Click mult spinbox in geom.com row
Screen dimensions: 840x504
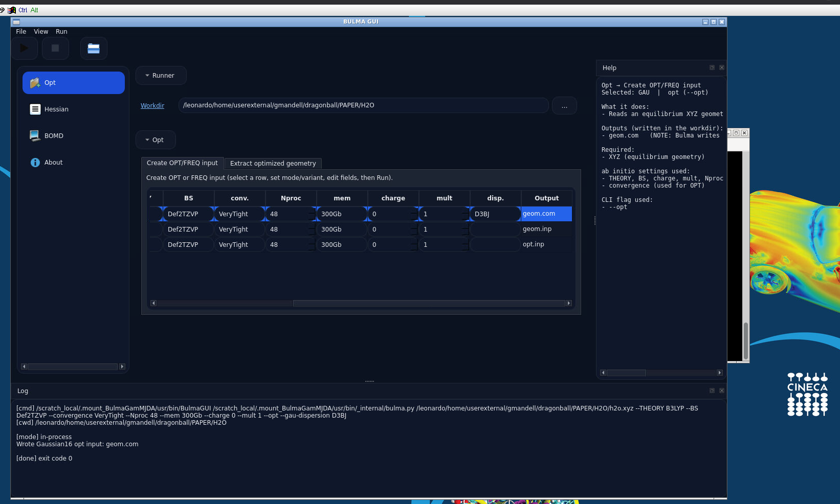[x=445, y=214]
